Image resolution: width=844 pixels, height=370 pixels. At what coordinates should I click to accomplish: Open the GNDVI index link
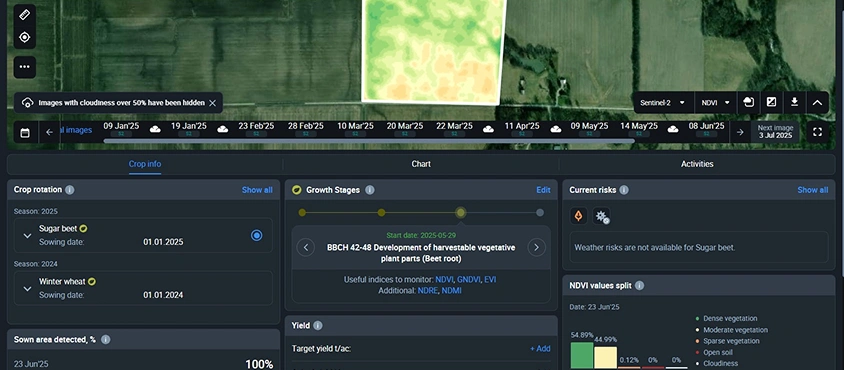(x=468, y=280)
